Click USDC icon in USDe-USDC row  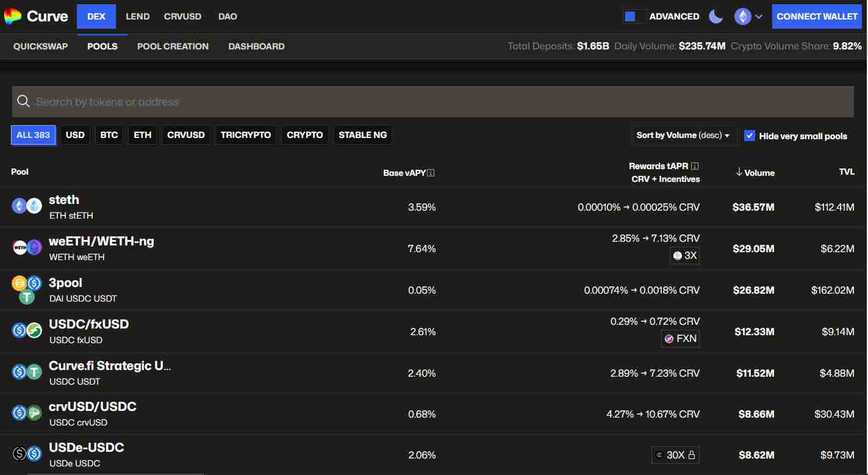pos(34,454)
